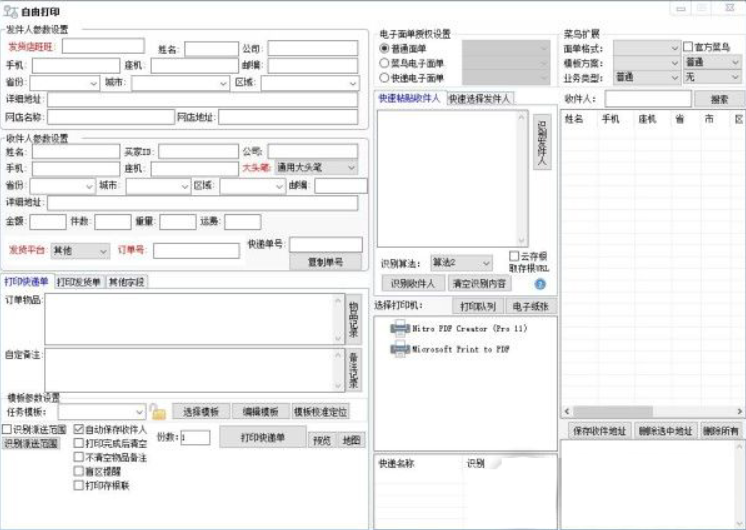The image size is (746, 530).
Task: Click the 删除所有 button
Action: (721, 431)
